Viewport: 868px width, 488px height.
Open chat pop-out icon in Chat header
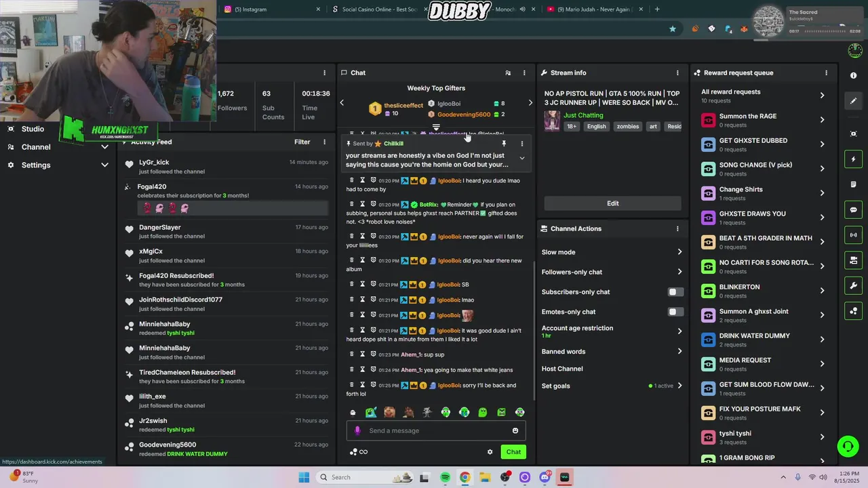508,73
